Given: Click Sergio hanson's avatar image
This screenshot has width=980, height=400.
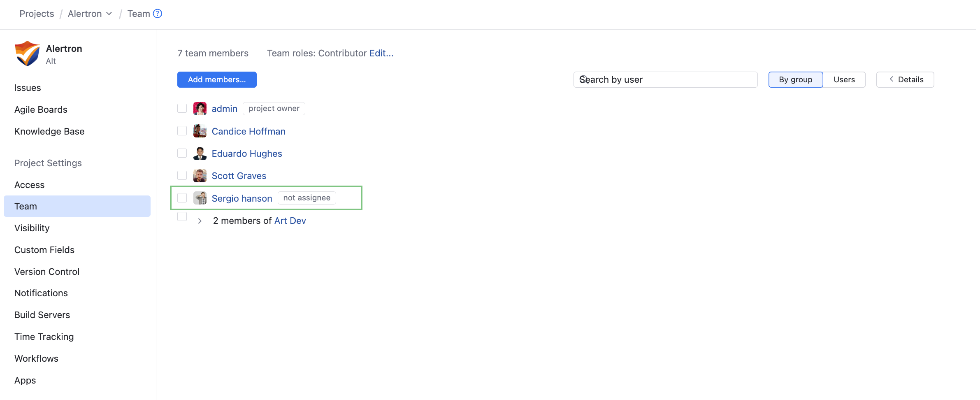Looking at the screenshot, I should point(200,198).
